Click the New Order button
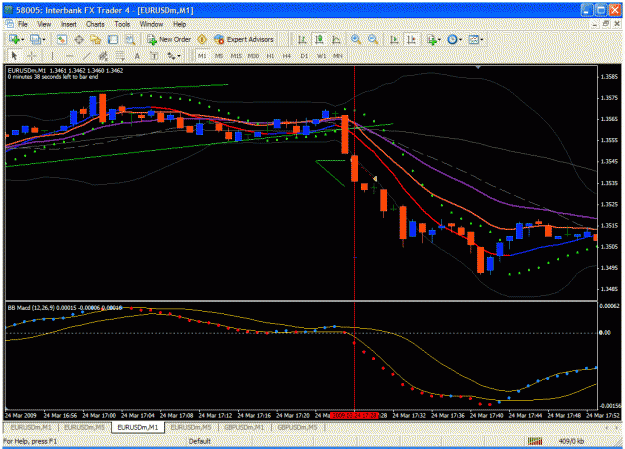The height and width of the screenshot is (449, 625). click(169, 39)
